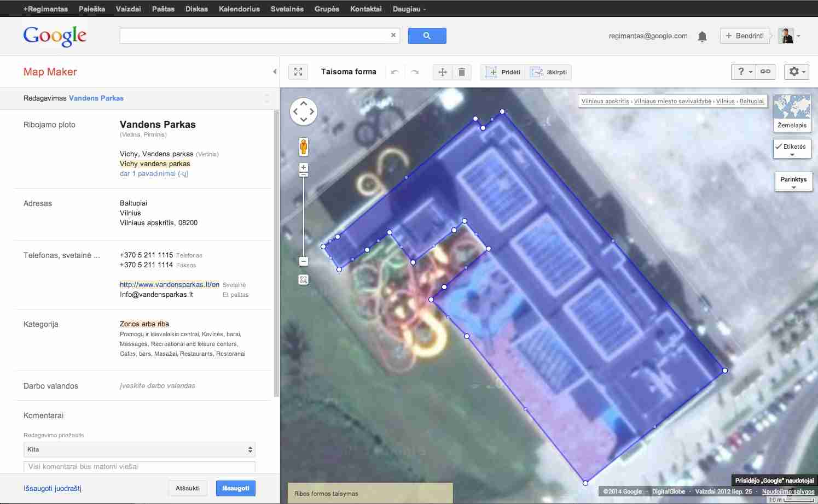Open the Kita reason dropdown
This screenshot has height=504, width=818.
pos(140,449)
